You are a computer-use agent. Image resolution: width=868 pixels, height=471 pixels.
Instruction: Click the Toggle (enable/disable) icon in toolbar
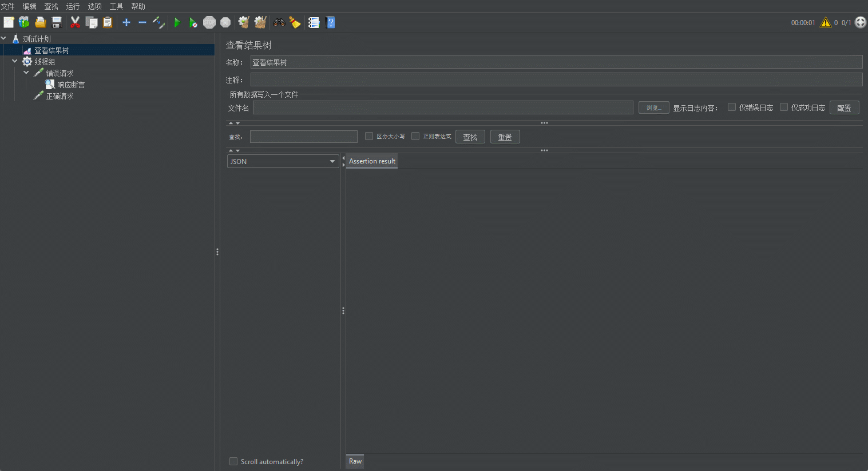(158, 23)
